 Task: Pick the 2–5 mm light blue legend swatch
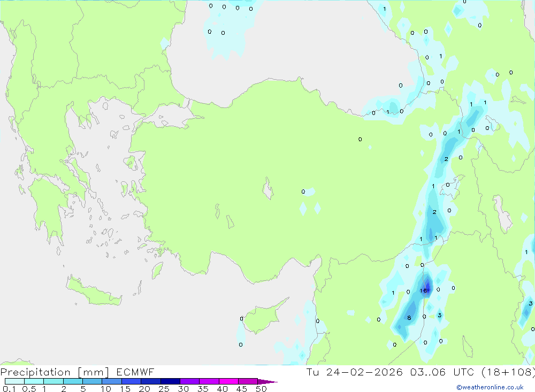click(73, 381)
